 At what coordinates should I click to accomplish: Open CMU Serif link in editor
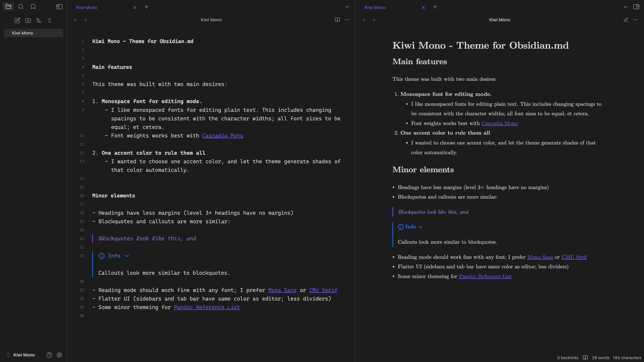tap(323, 290)
